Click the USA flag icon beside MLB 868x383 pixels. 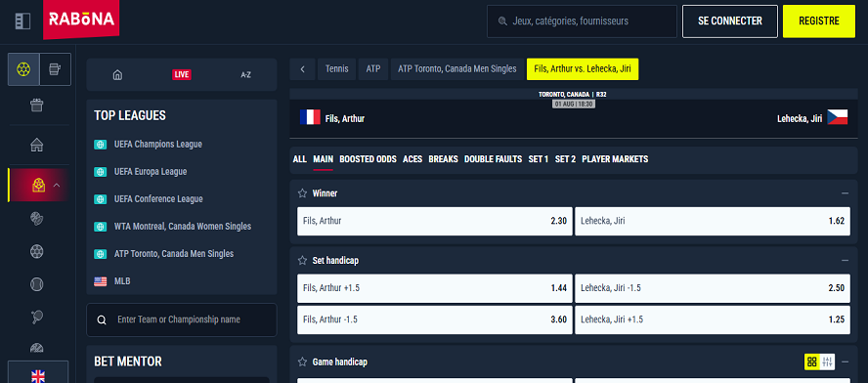[x=101, y=281]
